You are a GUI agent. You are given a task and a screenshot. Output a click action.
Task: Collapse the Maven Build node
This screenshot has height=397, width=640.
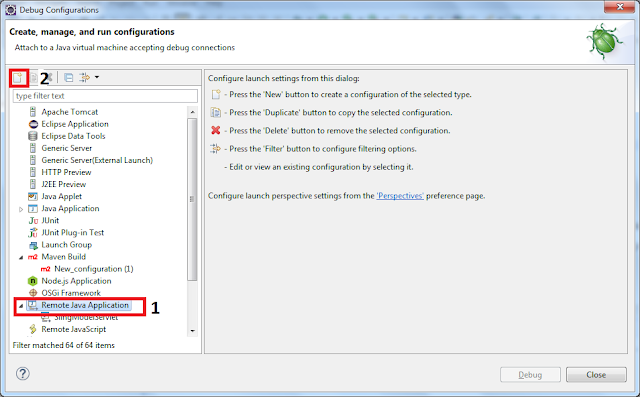[x=21, y=257]
